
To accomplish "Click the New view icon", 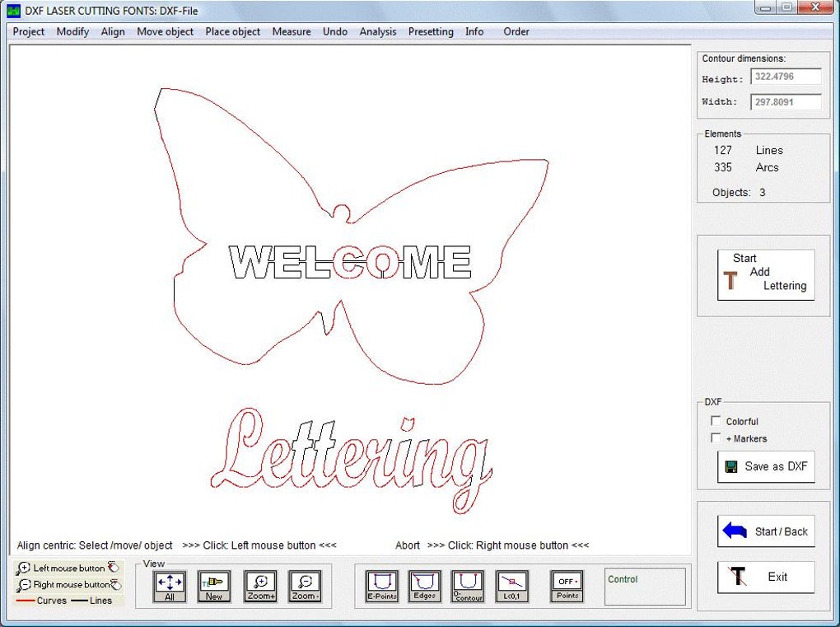I will tap(214, 586).
